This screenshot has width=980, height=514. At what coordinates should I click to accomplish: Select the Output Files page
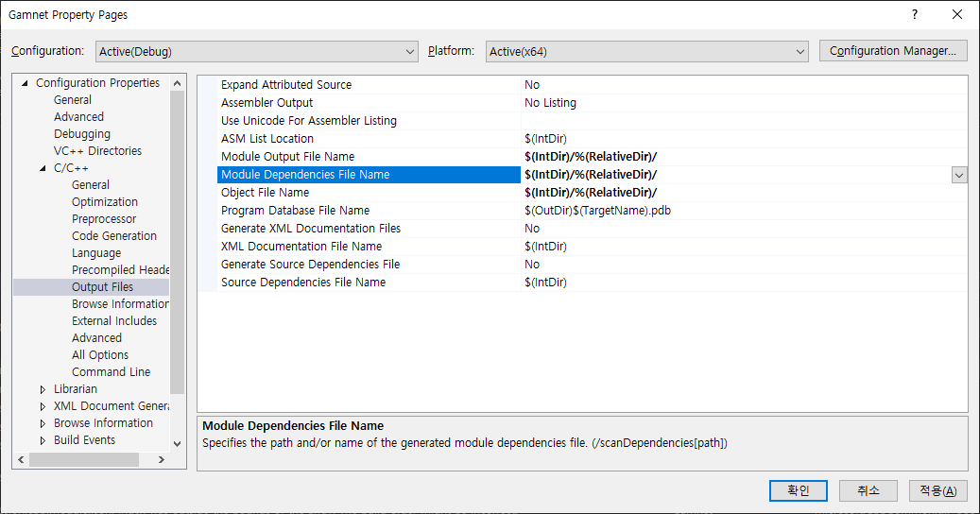[102, 286]
